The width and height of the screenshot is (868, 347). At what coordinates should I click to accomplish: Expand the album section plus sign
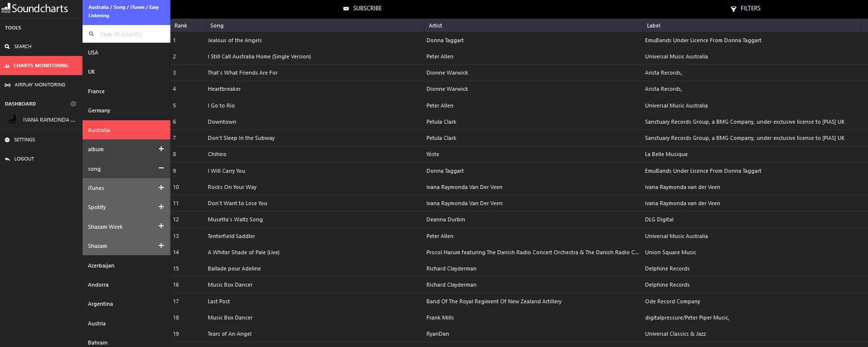tap(161, 149)
